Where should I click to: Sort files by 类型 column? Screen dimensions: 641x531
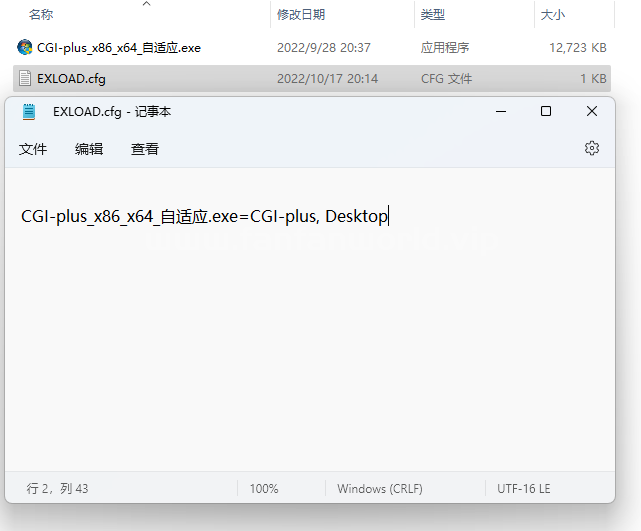(x=433, y=15)
